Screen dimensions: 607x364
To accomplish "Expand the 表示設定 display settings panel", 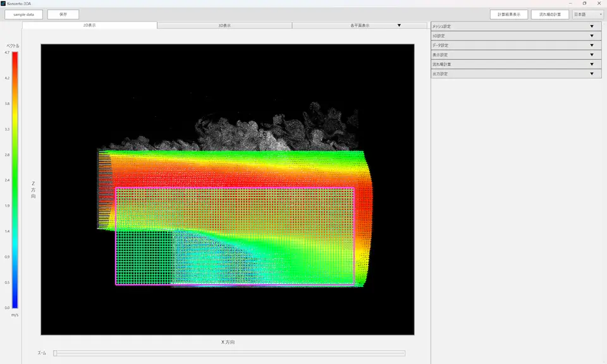I will point(516,54).
